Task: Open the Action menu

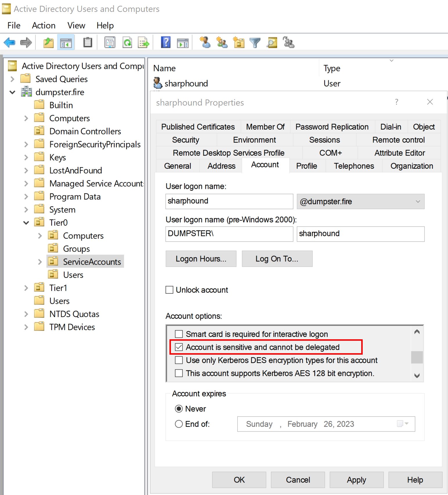Action: coord(44,26)
